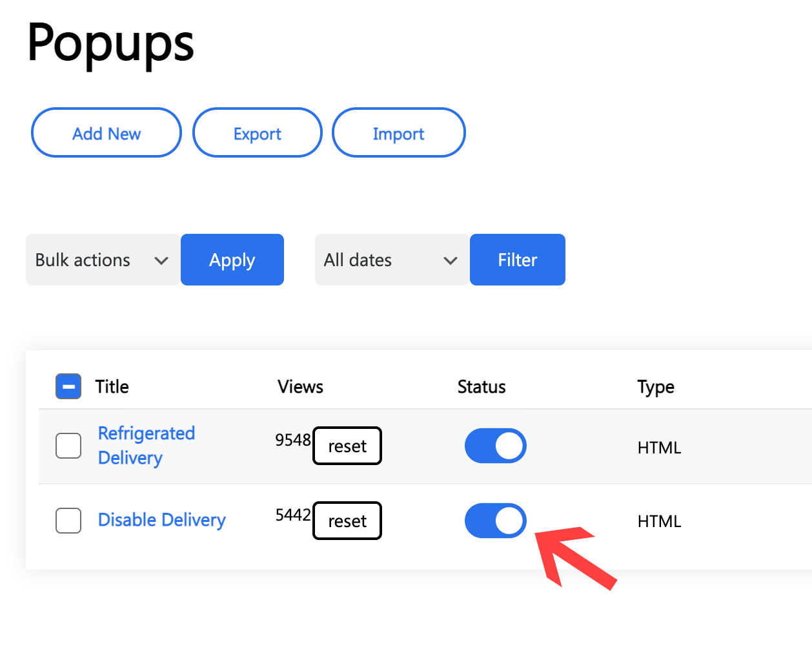Screen dimensions: 812x655
Task: Open the Disable Delivery popup link
Action: pyautogui.click(x=161, y=520)
